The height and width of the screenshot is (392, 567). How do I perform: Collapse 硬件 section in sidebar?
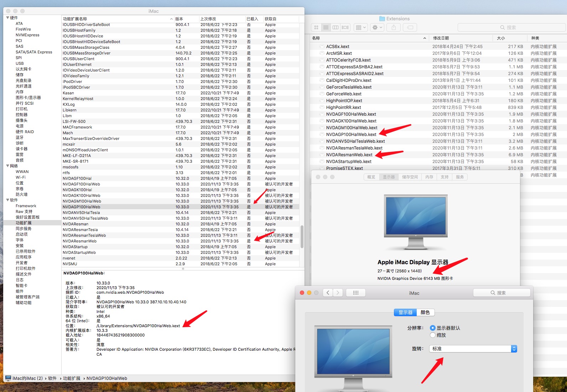[8, 18]
